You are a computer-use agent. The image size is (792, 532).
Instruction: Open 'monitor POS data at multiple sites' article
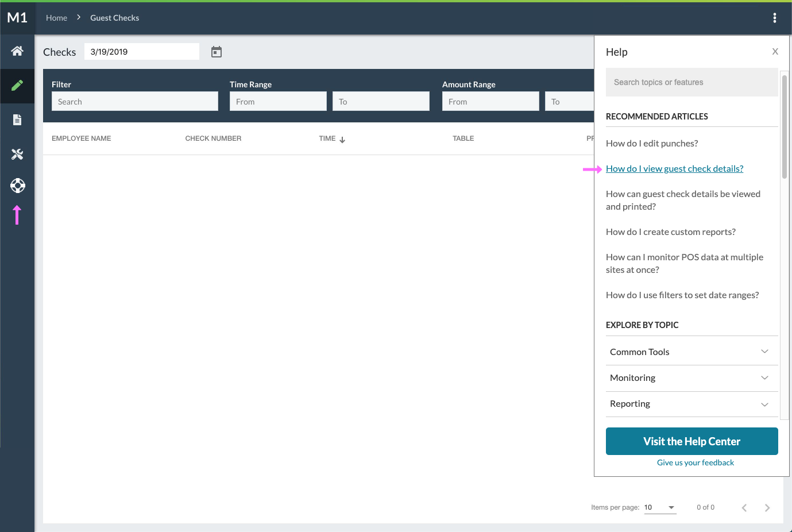click(685, 264)
